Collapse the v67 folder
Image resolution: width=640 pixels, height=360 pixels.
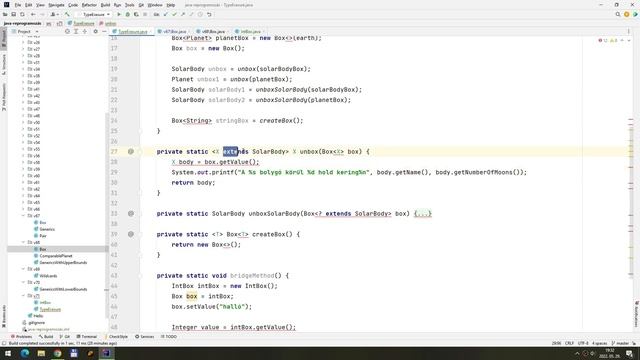[x=23, y=216]
